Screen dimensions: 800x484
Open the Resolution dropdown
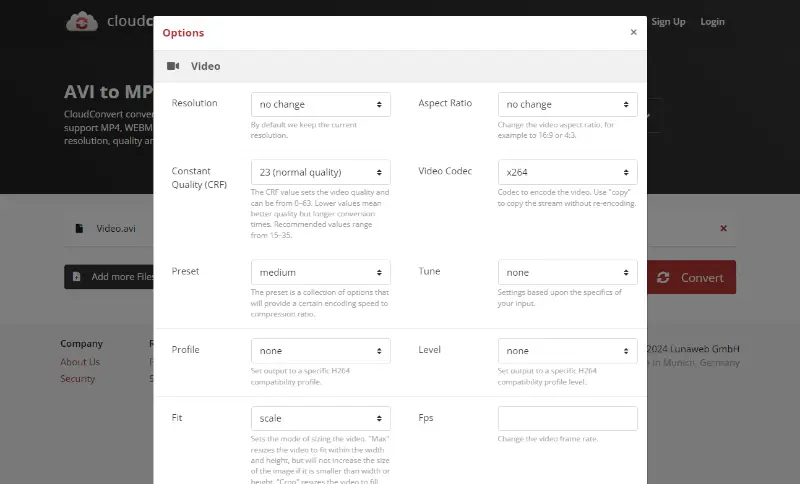click(320, 104)
